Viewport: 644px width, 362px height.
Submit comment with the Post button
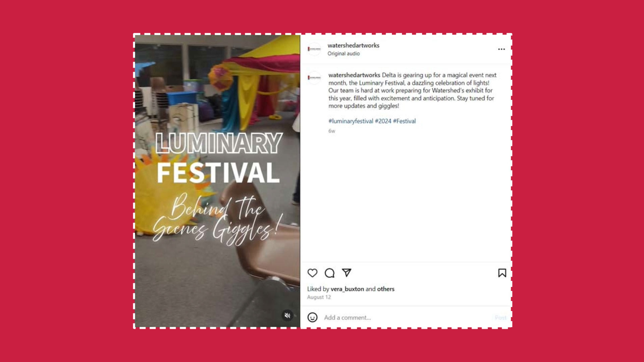point(500,317)
